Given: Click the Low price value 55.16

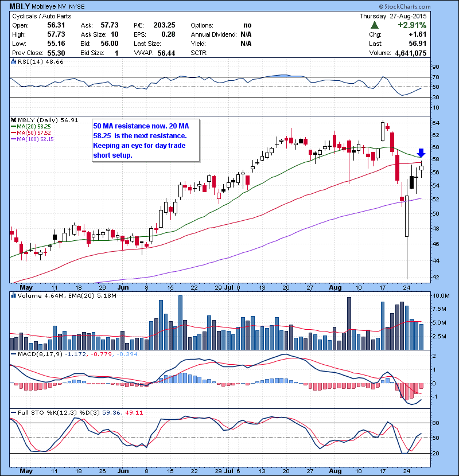Looking at the screenshot, I should (56, 44).
